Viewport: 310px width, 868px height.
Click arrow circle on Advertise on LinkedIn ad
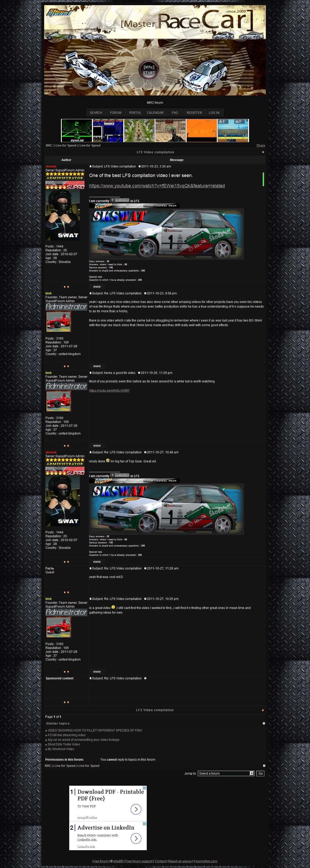pyautogui.click(x=136, y=838)
